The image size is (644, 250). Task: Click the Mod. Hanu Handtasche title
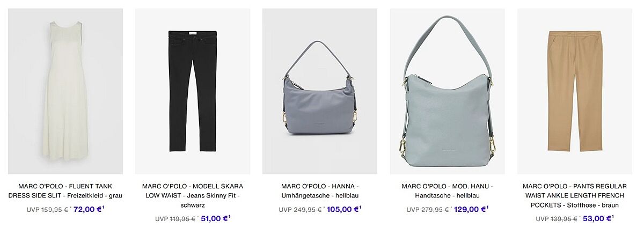pos(447,191)
